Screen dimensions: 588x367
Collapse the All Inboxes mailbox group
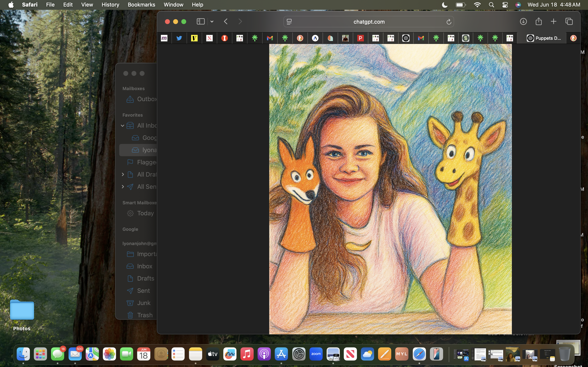(122, 125)
